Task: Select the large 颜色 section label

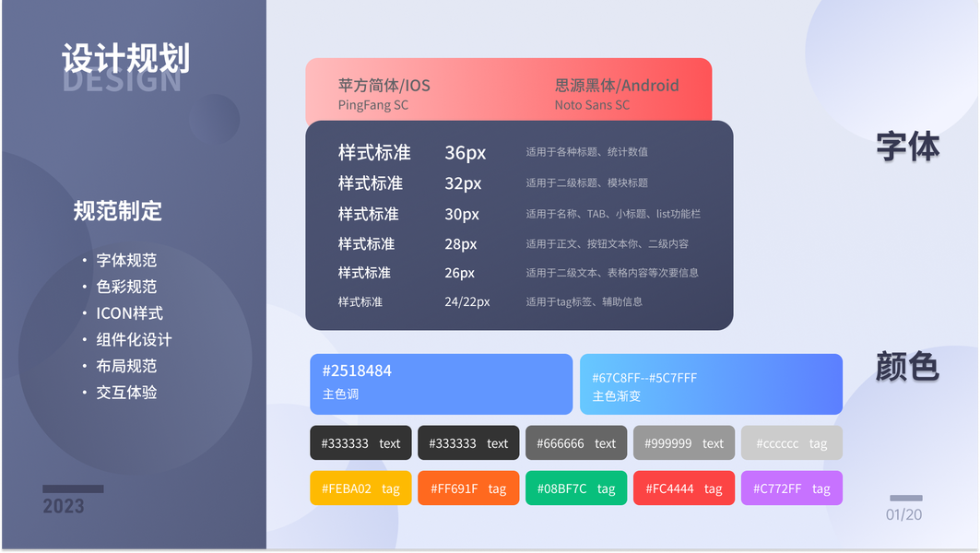Action: pyautogui.click(x=907, y=367)
